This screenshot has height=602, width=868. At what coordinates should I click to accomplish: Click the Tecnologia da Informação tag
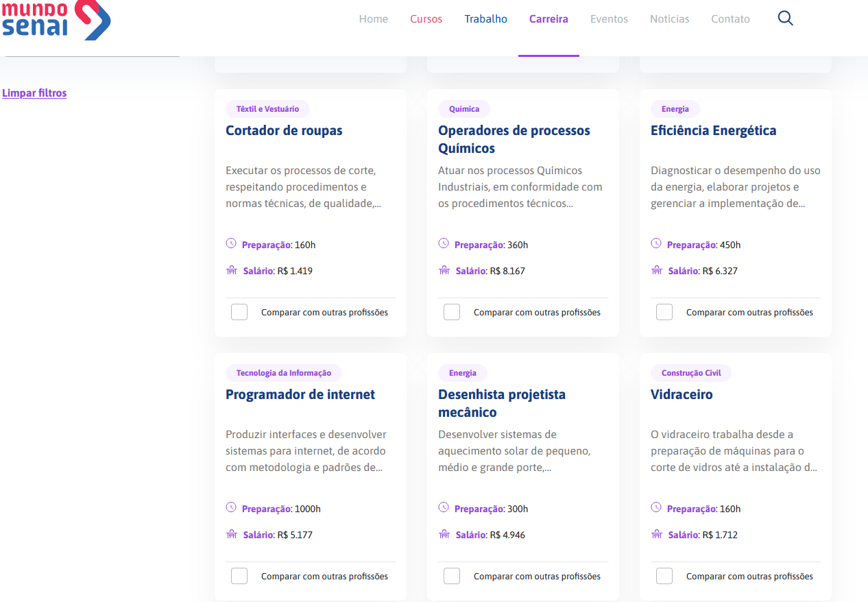[284, 373]
